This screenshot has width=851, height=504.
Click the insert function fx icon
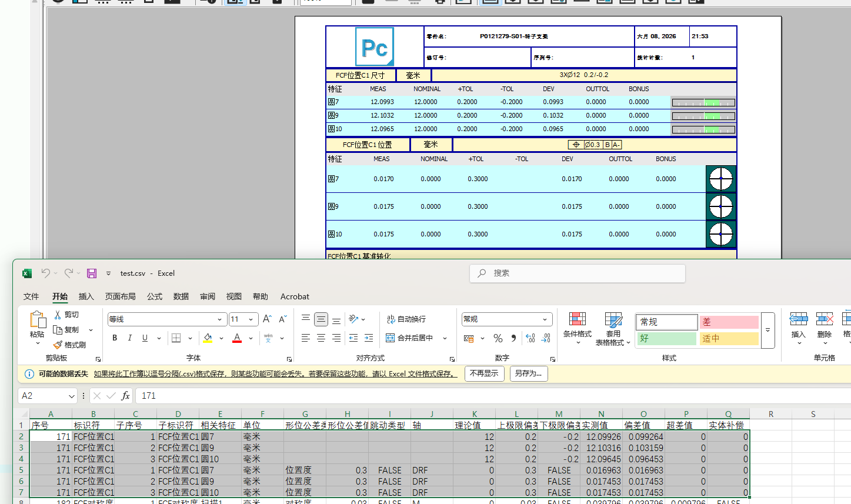click(125, 396)
